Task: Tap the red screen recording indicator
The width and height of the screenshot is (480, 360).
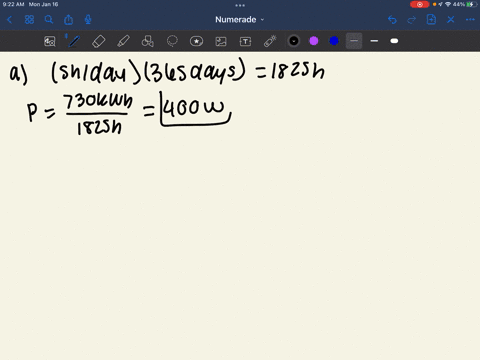Action: tap(420, 4)
